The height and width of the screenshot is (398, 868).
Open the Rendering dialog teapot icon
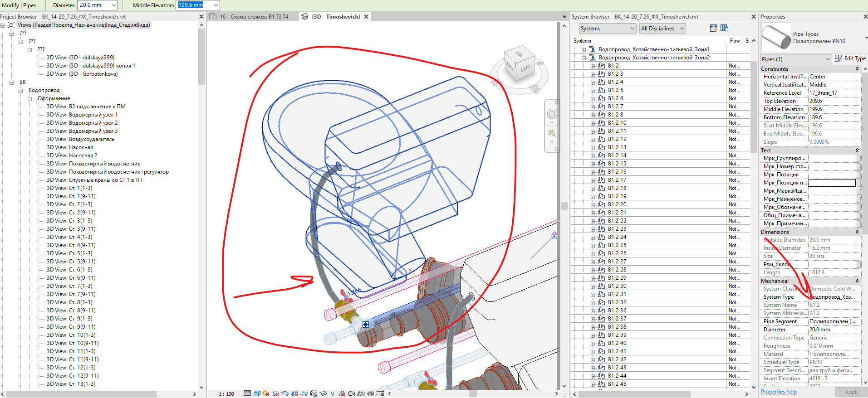[x=285, y=393]
